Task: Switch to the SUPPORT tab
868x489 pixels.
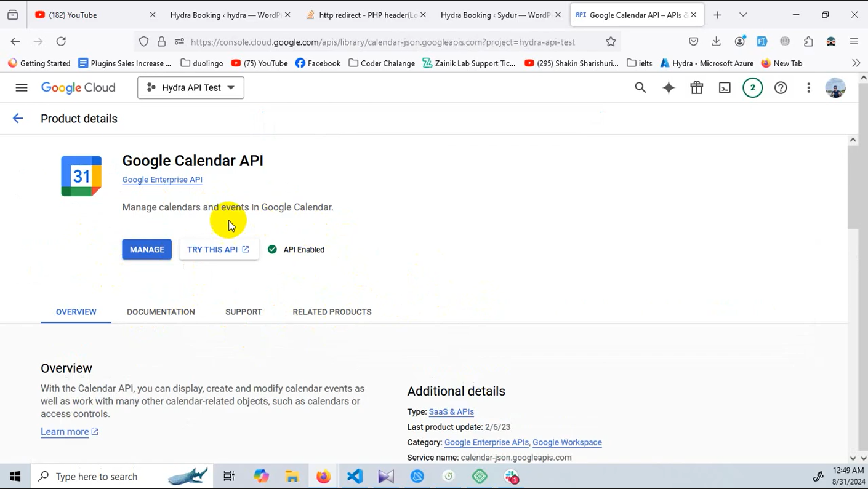Action: [244, 312]
